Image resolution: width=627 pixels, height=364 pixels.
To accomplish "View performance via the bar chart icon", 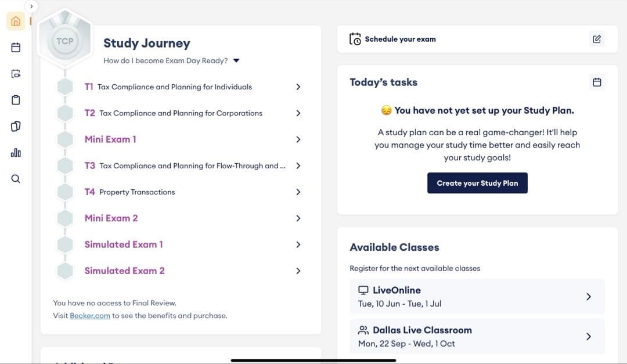I will click(x=16, y=152).
